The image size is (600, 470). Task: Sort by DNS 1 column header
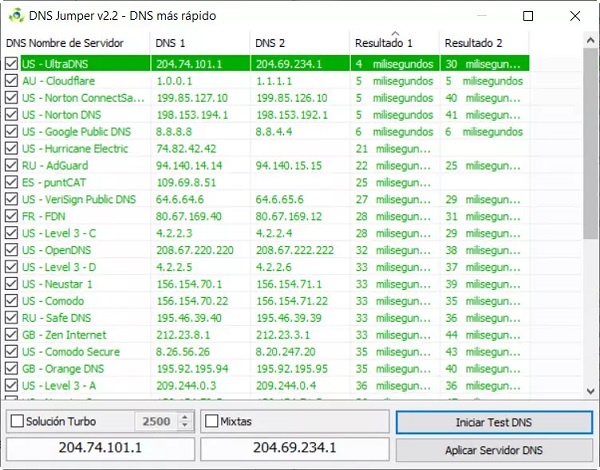200,43
